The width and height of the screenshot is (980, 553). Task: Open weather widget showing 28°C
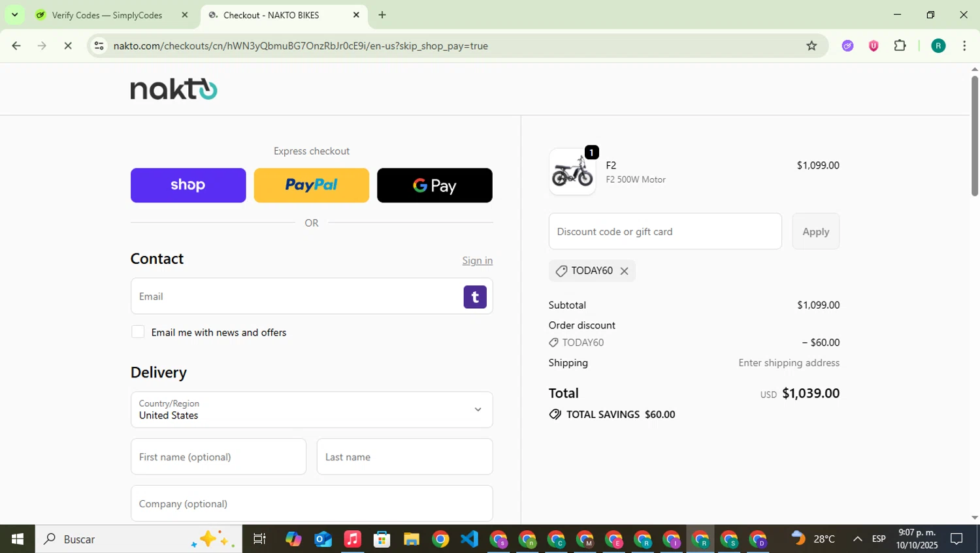[813, 539]
